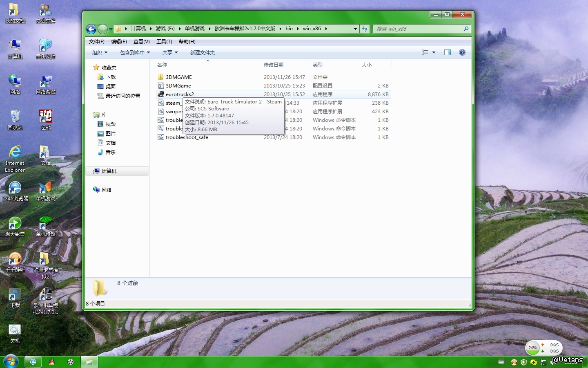This screenshot has width=588, height=368.
Task: Click the bin breadcrumb segment
Action: coord(289,29)
